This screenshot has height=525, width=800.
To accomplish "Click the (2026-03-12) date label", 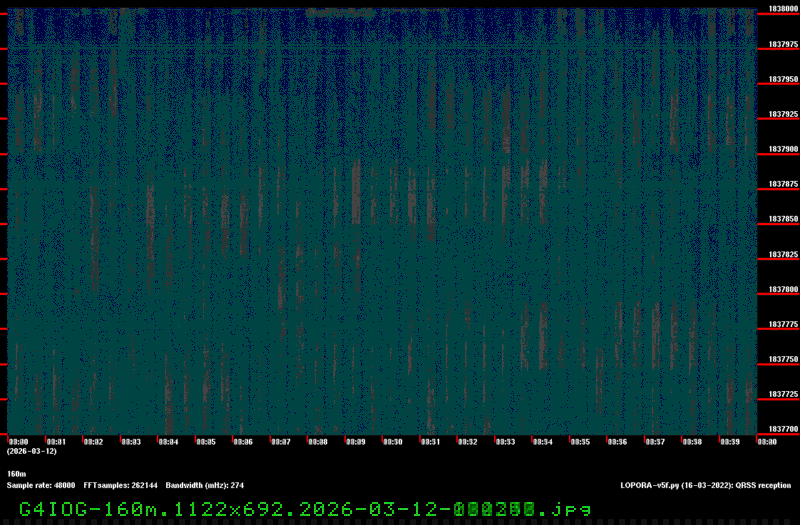I will [x=31, y=452].
